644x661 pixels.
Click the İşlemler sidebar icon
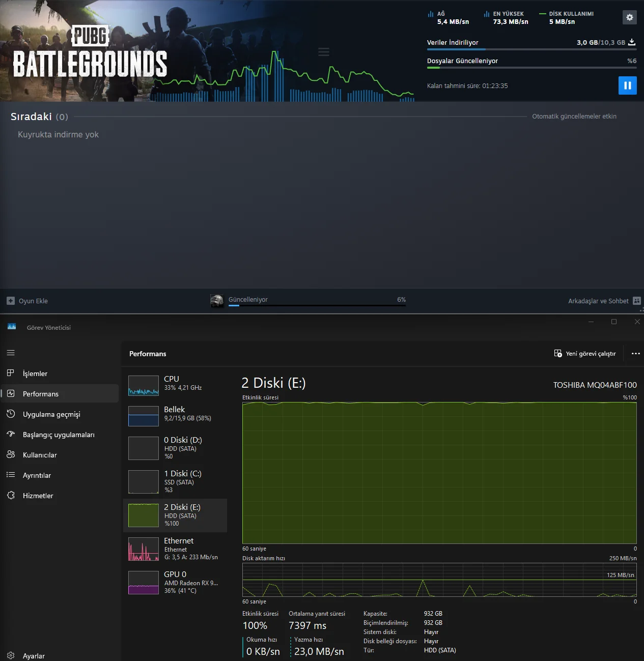[x=10, y=373]
